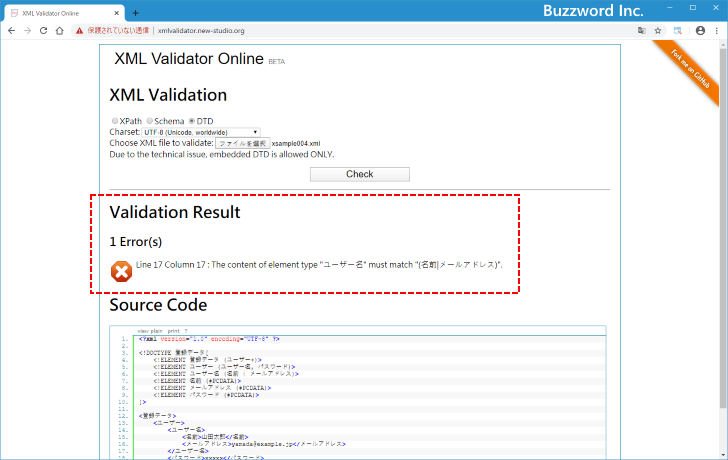
Task: Open the Chrome three-dot menu
Action: pos(716,31)
